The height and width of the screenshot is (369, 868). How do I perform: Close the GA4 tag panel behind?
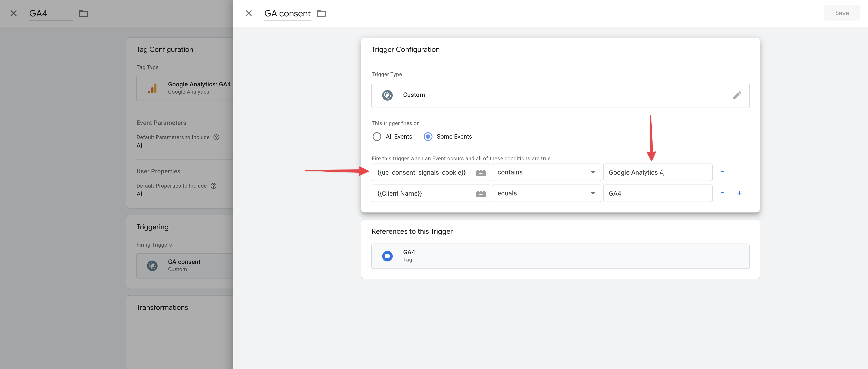click(x=14, y=13)
